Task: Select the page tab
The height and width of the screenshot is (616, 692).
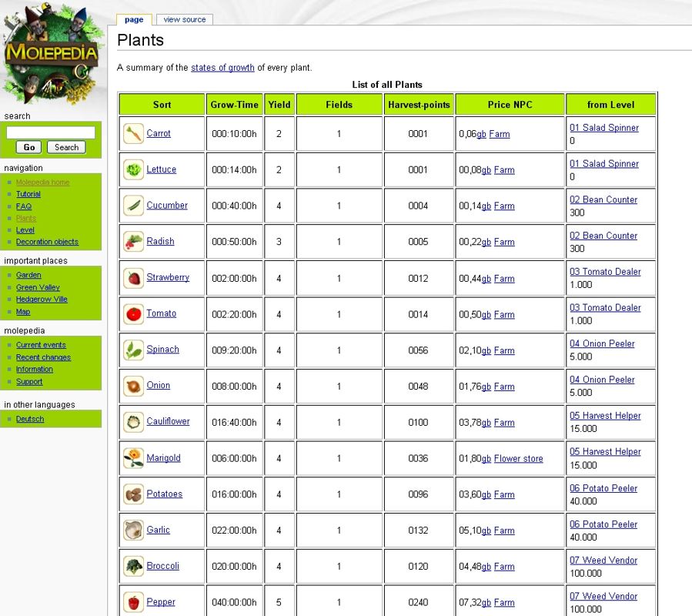Action: point(134,20)
